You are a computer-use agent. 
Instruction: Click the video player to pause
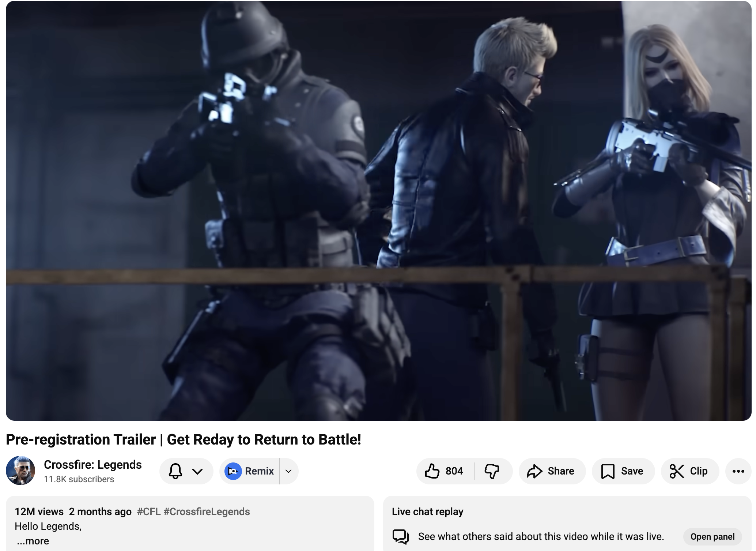tap(378, 210)
